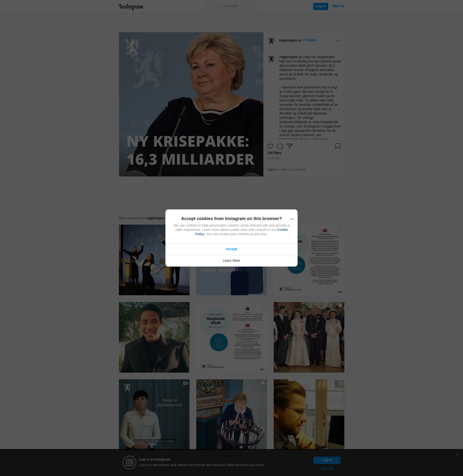Open regjeringen profile avatar in post header

point(271,41)
